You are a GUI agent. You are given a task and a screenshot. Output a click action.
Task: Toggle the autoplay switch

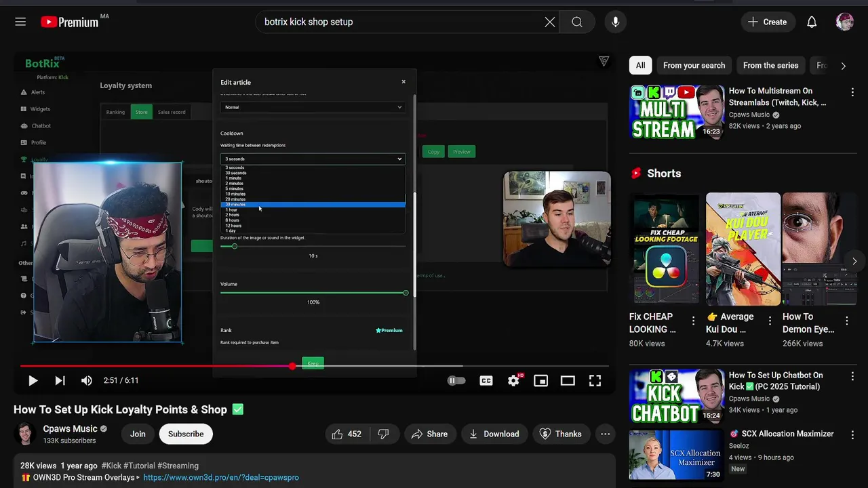tap(456, 381)
